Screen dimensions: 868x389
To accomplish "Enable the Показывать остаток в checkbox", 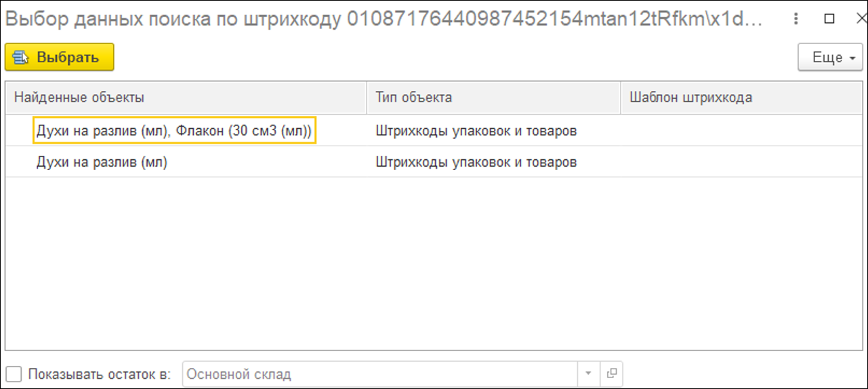I will point(14,373).
